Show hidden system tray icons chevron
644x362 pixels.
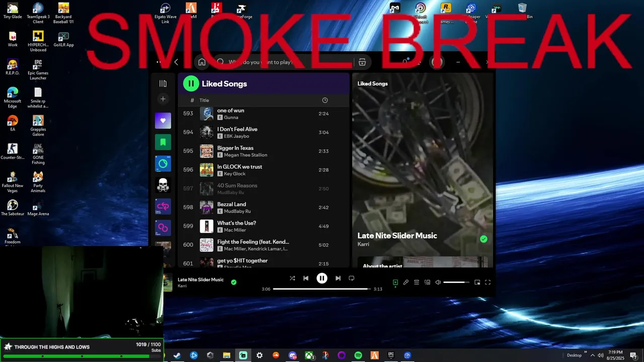pyautogui.click(x=592, y=355)
